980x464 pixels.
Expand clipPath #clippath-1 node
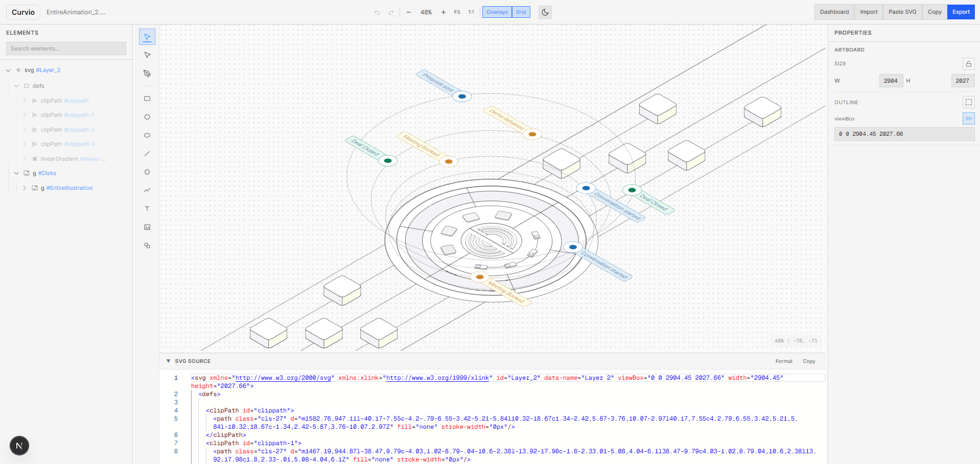tap(25, 115)
